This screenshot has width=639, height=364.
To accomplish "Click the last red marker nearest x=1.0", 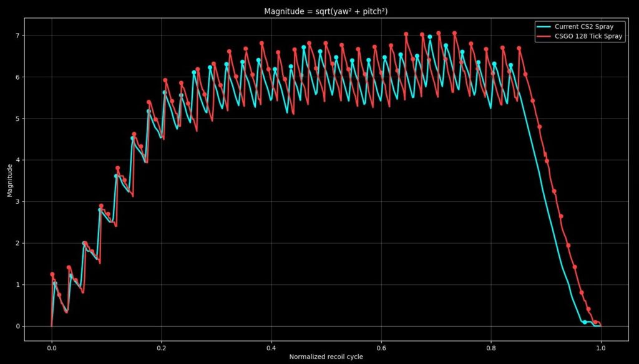I will [596, 322].
